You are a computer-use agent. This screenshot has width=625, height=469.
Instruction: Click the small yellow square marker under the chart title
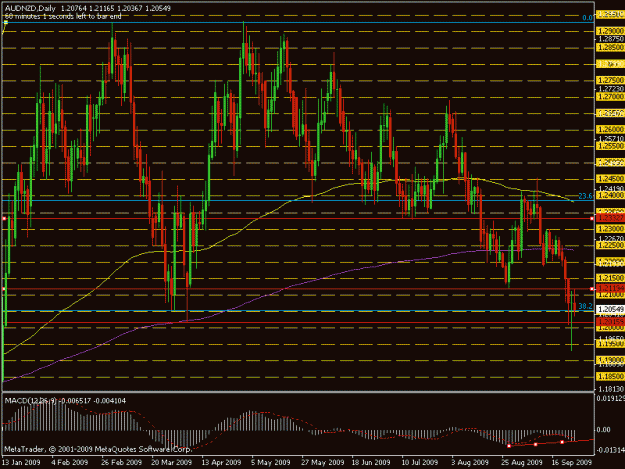pos(6,22)
